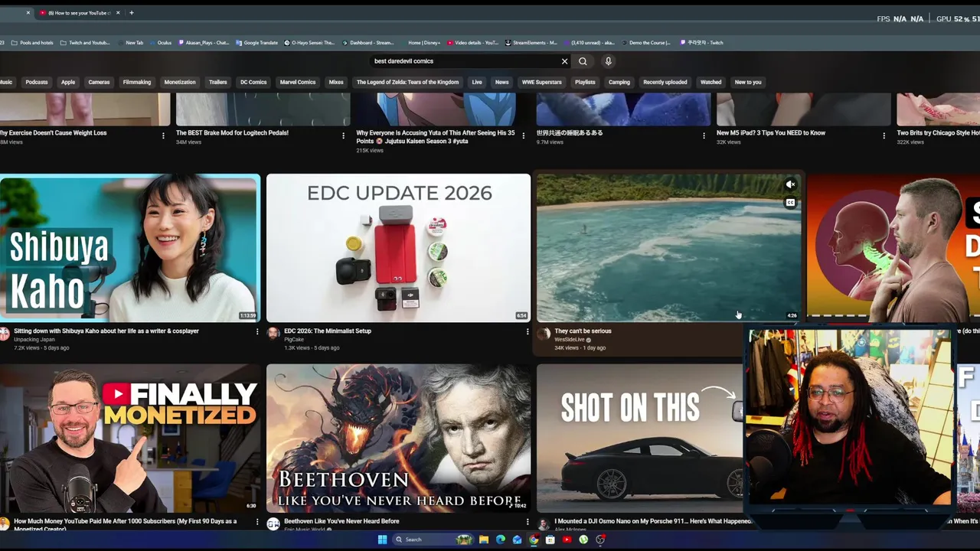Filter by Podcasts chip
The width and height of the screenshot is (980, 551).
pos(37,82)
